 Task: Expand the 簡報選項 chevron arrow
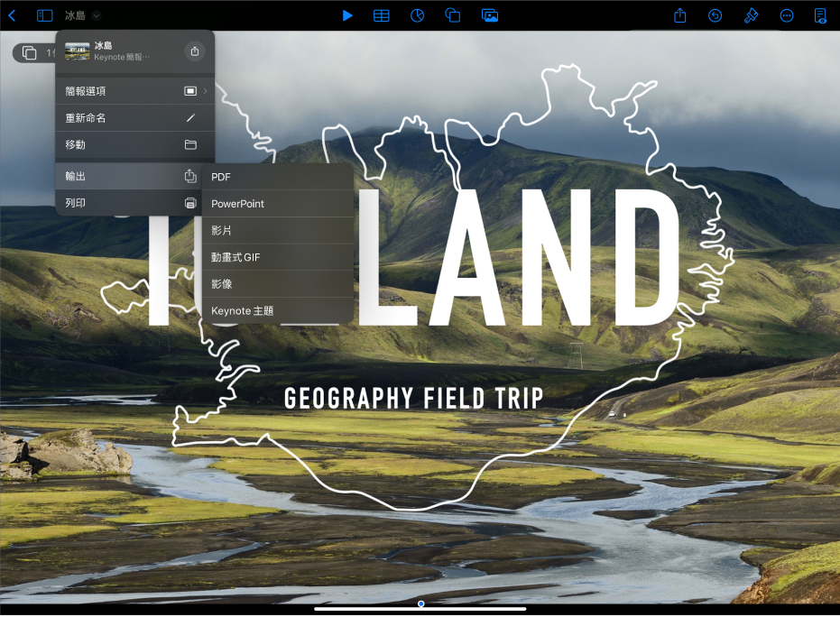tap(205, 91)
